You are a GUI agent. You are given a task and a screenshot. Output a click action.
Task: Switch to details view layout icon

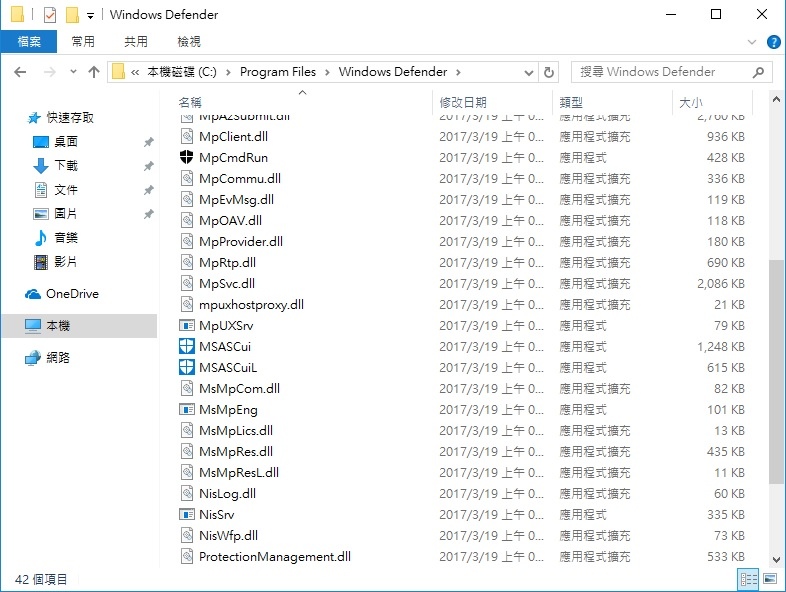click(x=748, y=579)
